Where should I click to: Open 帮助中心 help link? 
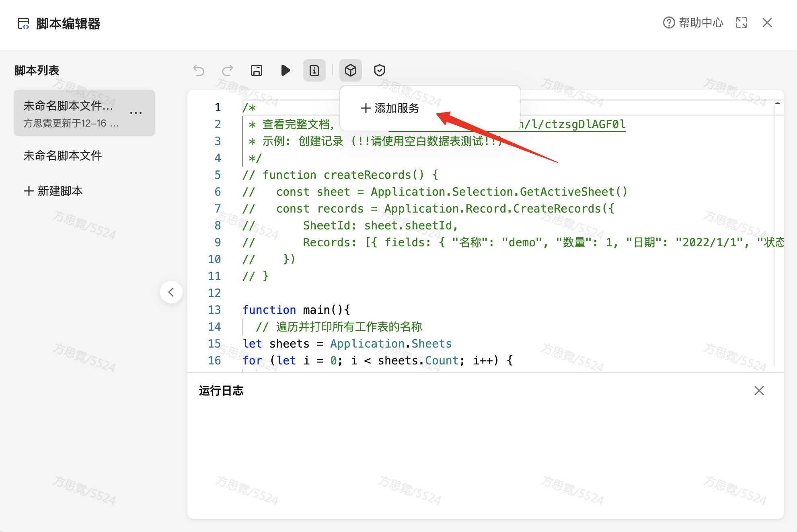tap(693, 23)
